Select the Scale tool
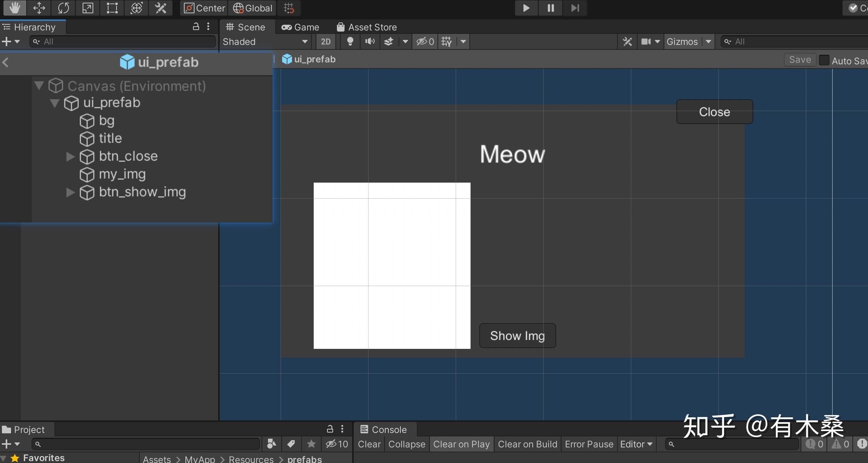 [88, 8]
